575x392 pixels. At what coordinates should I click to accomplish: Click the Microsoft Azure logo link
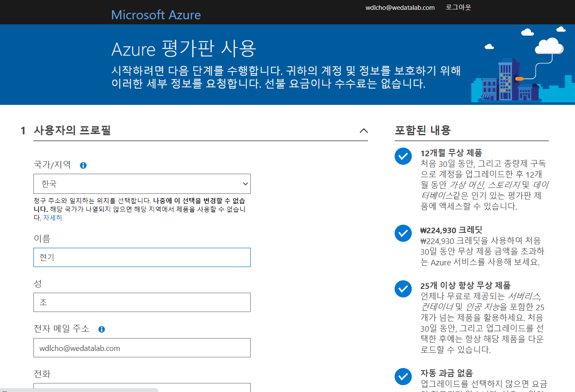tap(156, 15)
